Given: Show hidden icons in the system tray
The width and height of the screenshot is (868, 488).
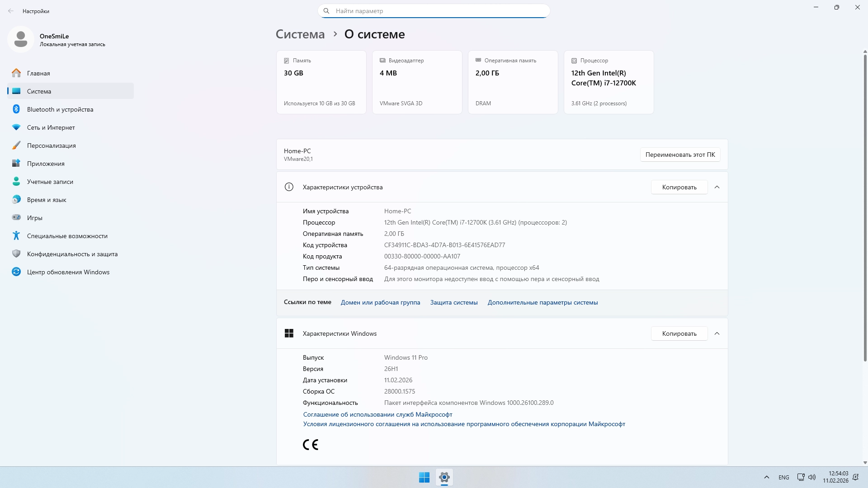Looking at the screenshot, I should pos(766,477).
